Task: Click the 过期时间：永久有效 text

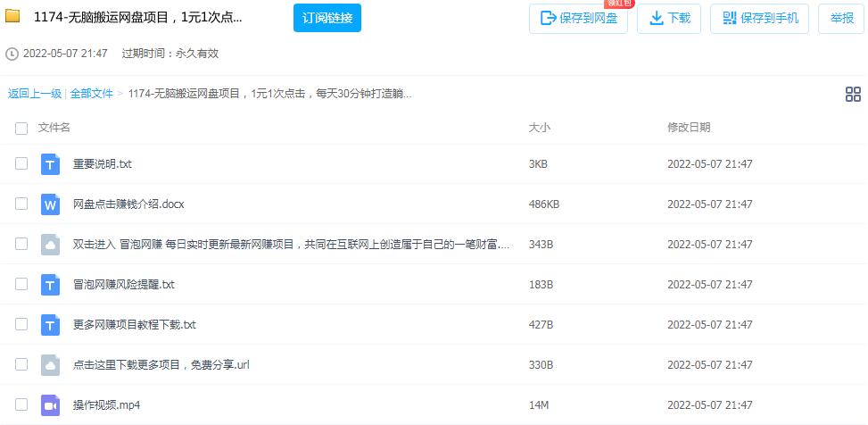Action: click(x=170, y=54)
